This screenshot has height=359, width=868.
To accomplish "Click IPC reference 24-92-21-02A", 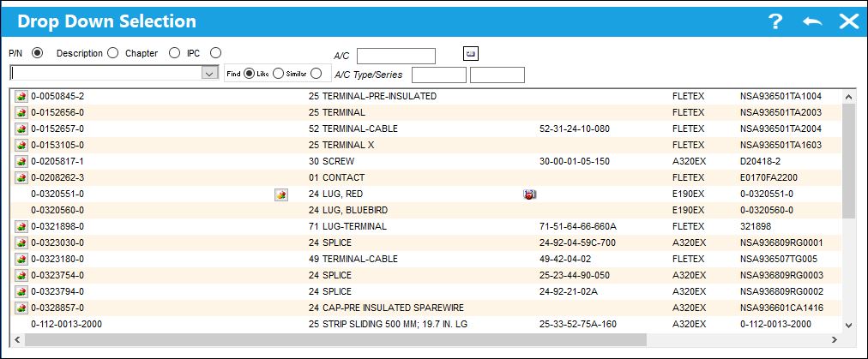I will (x=569, y=291).
